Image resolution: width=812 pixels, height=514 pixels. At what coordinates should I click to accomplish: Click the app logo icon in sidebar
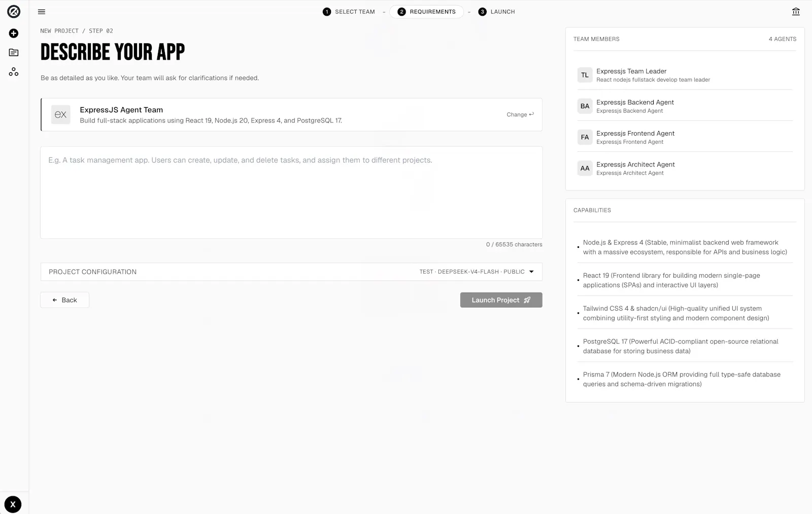14,11
